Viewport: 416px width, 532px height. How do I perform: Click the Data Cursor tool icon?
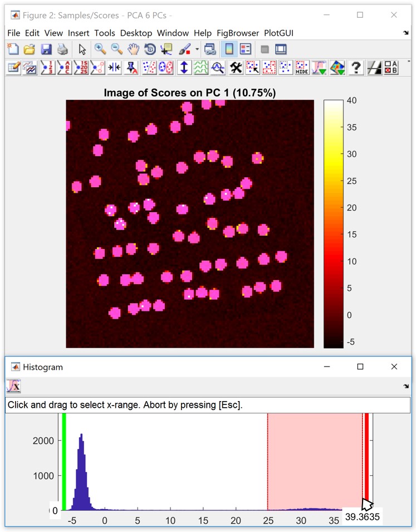point(165,50)
